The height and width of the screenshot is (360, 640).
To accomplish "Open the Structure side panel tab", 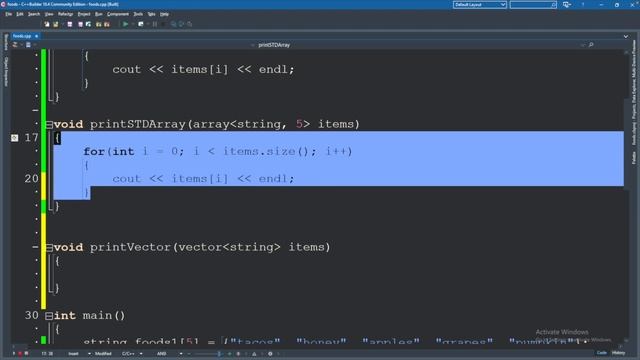I will [x=6, y=42].
